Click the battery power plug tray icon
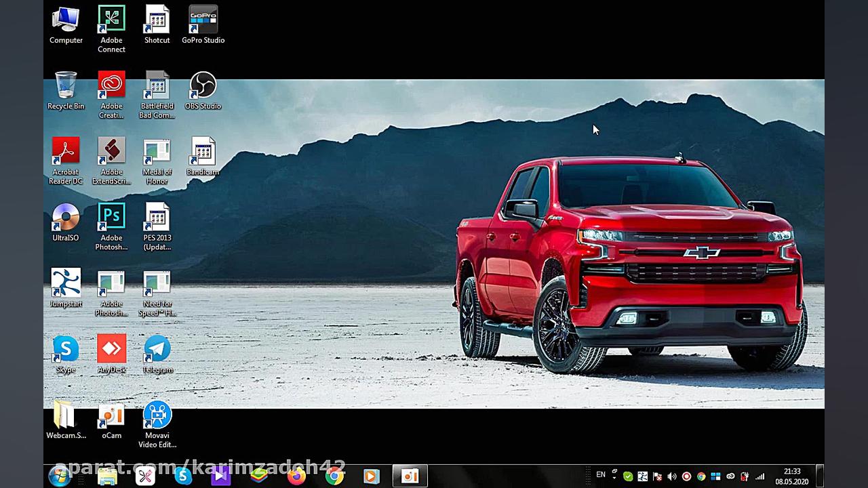This screenshot has width=868, height=488. (745, 476)
